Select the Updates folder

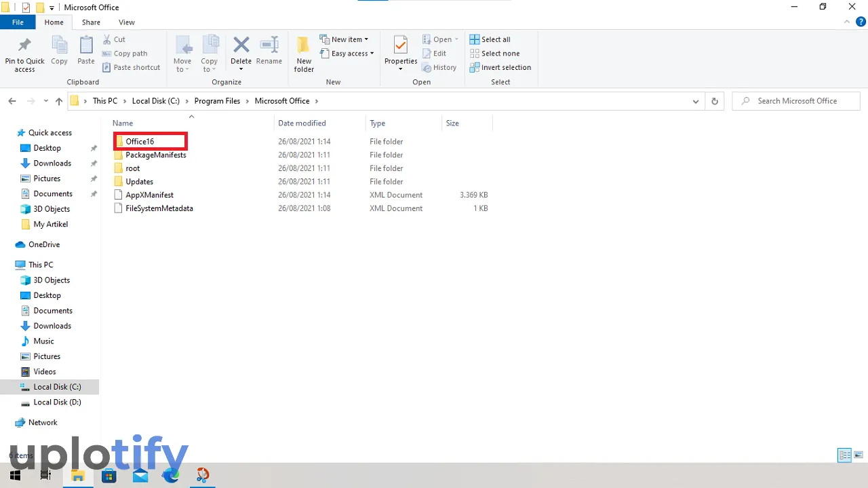click(134, 181)
